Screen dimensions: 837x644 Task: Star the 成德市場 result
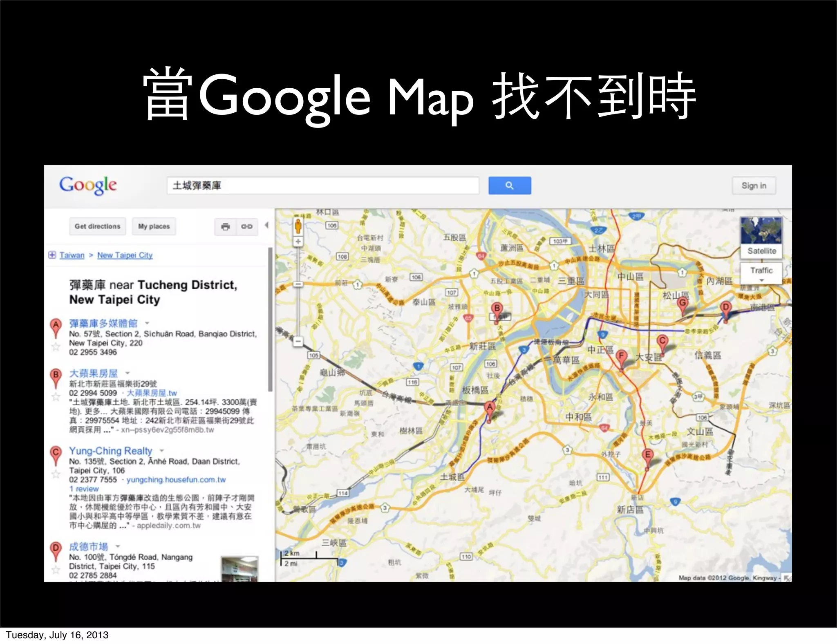pos(56,570)
